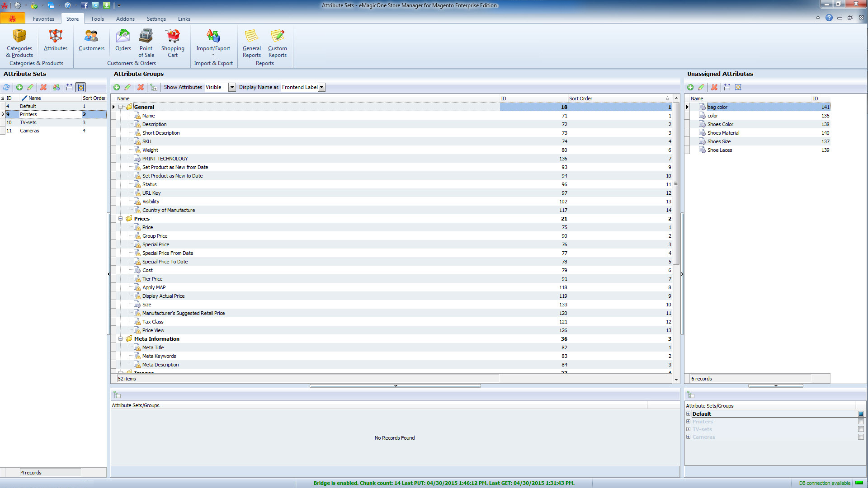Open the Display Name as dropdown
Image resolution: width=868 pixels, height=488 pixels.
point(321,87)
